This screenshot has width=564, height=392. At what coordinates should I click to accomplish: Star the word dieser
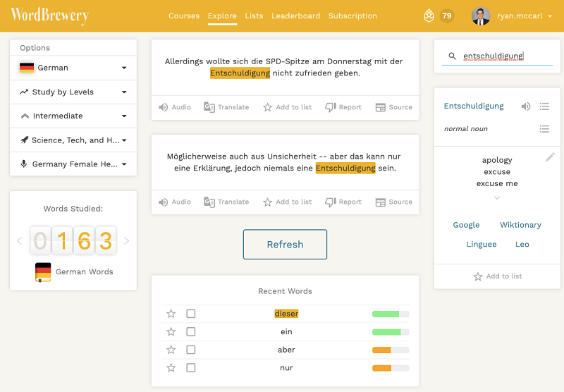pos(171,314)
